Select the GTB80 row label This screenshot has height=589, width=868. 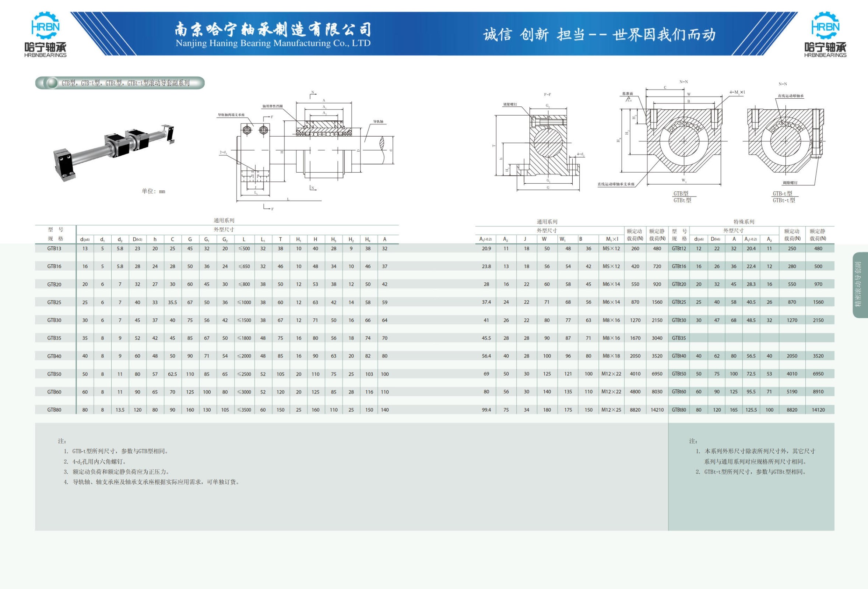coord(55,410)
